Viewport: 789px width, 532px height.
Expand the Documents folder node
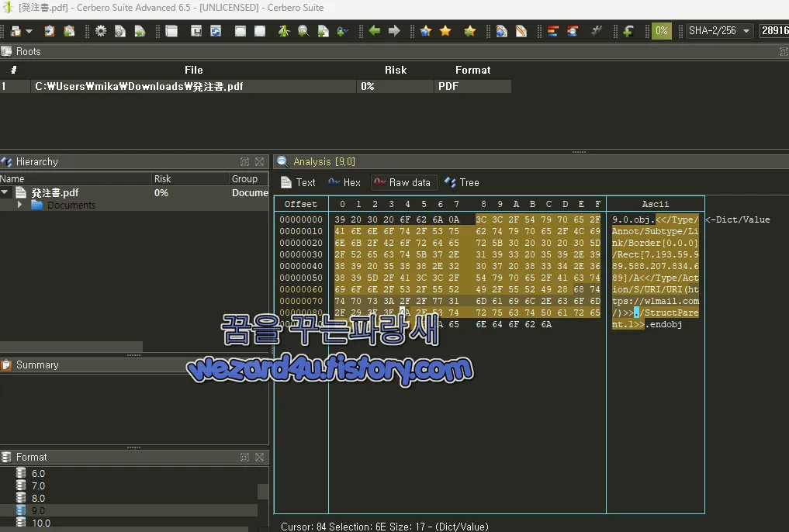pos(19,205)
